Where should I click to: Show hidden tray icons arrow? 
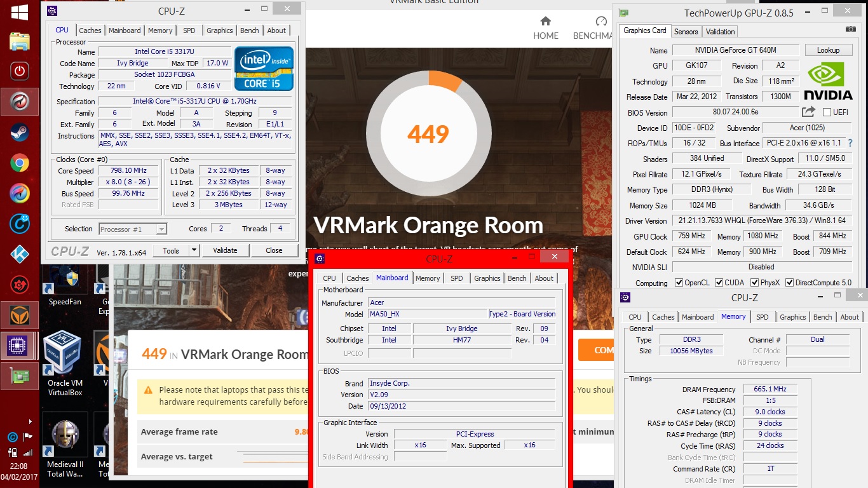31,421
